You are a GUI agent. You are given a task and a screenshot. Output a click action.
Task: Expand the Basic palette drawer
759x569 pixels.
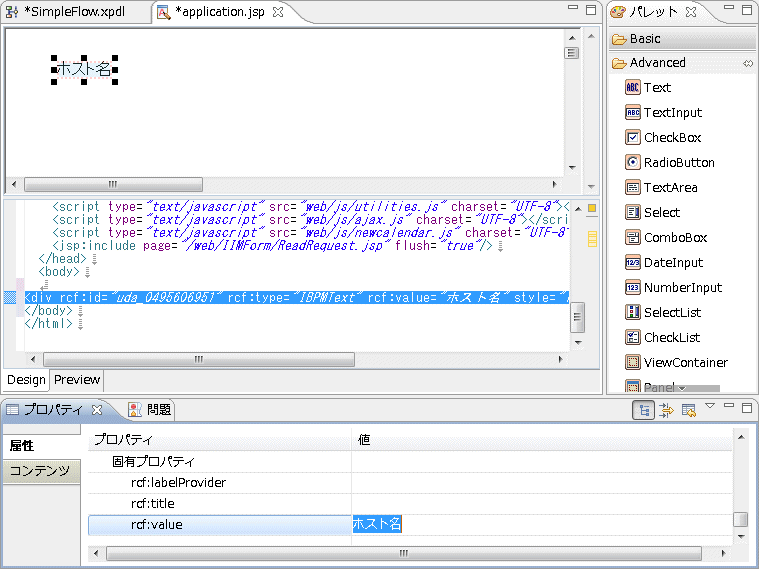[645, 39]
